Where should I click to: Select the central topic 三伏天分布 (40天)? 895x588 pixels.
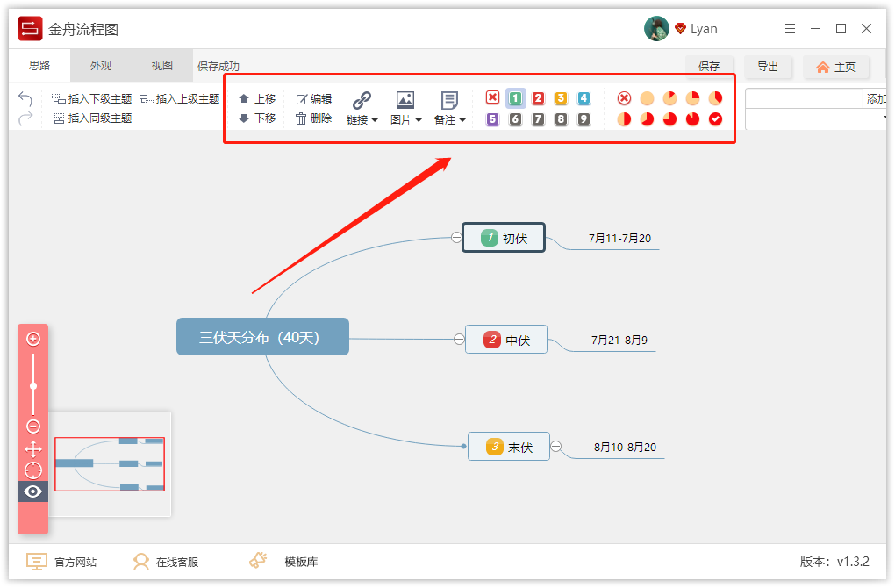coord(262,337)
